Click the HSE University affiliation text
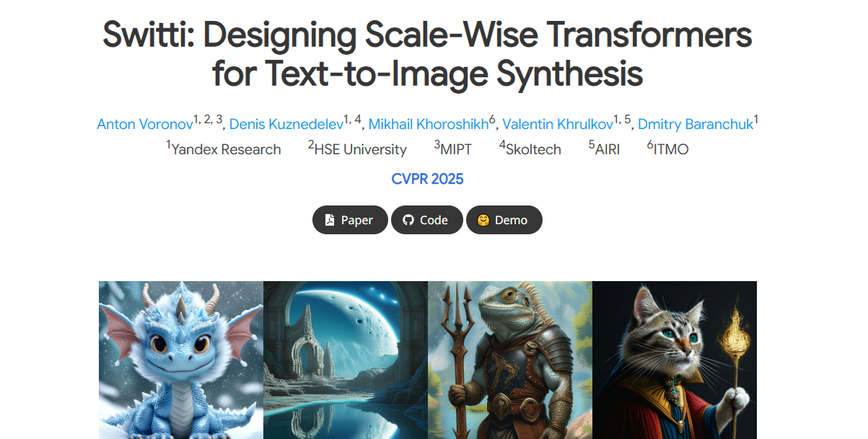Image resolution: width=868 pixels, height=439 pixels. [x=360, y=149]
